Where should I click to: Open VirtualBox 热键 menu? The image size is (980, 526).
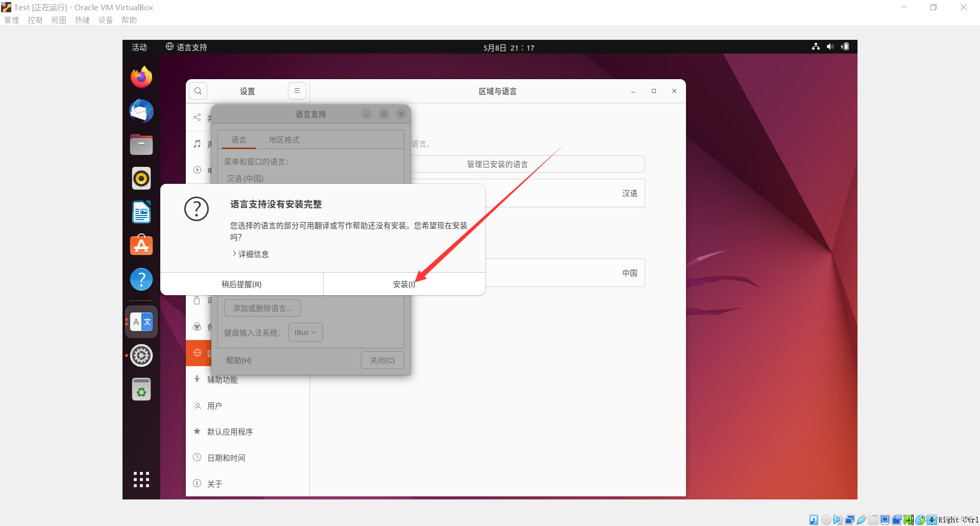pyautogui.click(x=82, y=20)
